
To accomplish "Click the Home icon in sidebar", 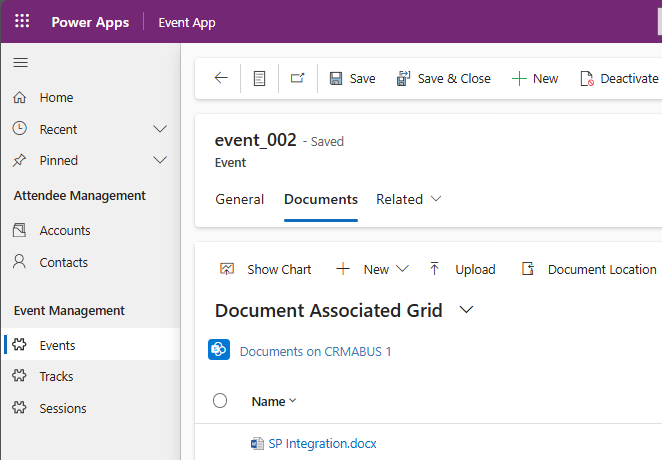I will 19,97.
